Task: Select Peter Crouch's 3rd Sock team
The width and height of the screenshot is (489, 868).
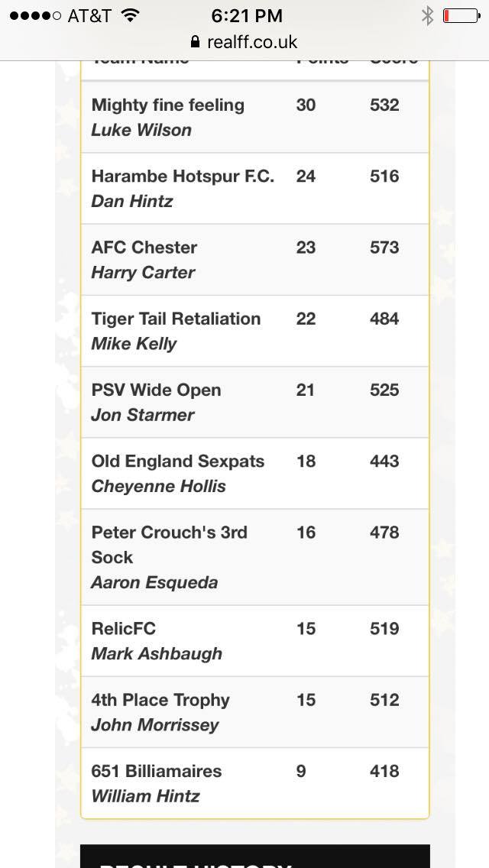Action: click(169, 544)
